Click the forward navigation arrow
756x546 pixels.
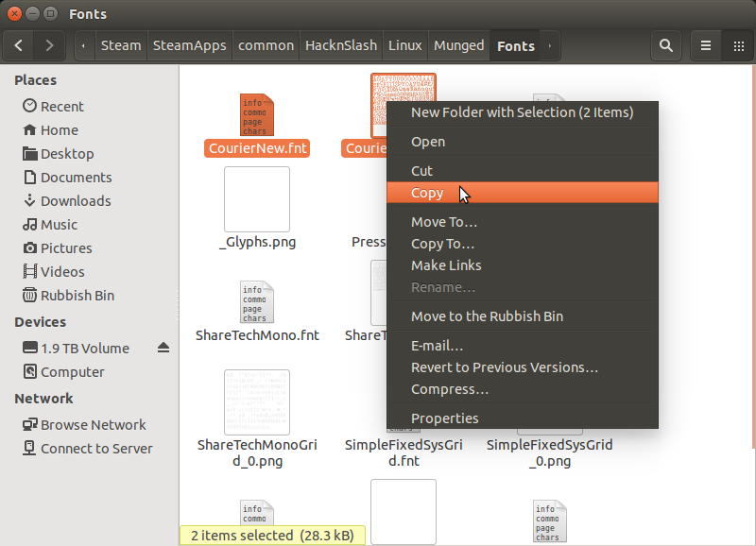pos(49,45)
